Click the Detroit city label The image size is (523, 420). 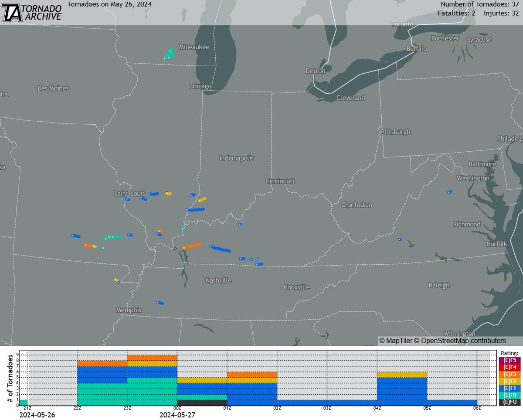pos(316,71)
